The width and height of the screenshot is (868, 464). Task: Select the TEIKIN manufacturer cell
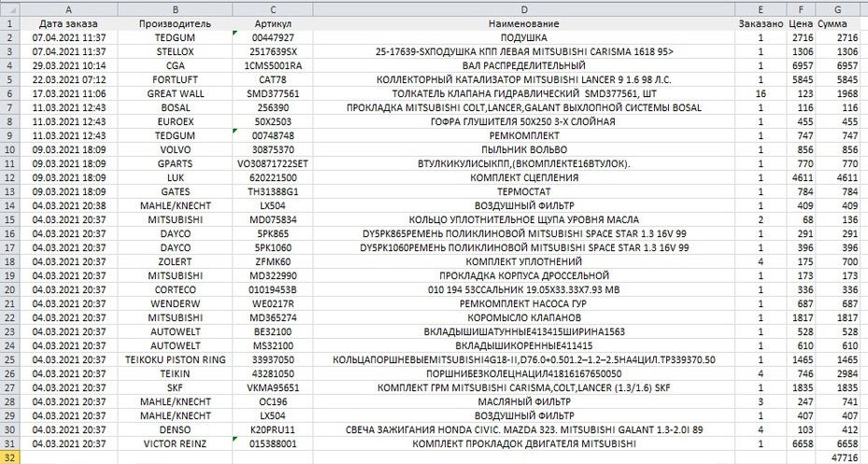175,373
